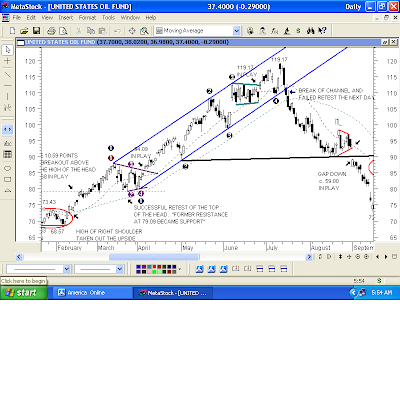Select the crosshair plus tool
Screen dimensions: 400x400
pyautogui.click(x=8, y=61)
